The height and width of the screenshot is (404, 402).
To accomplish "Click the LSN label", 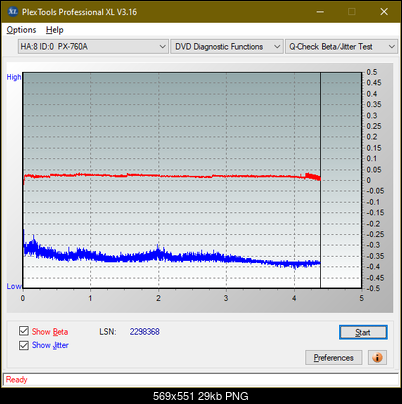I will pos(108,332).
